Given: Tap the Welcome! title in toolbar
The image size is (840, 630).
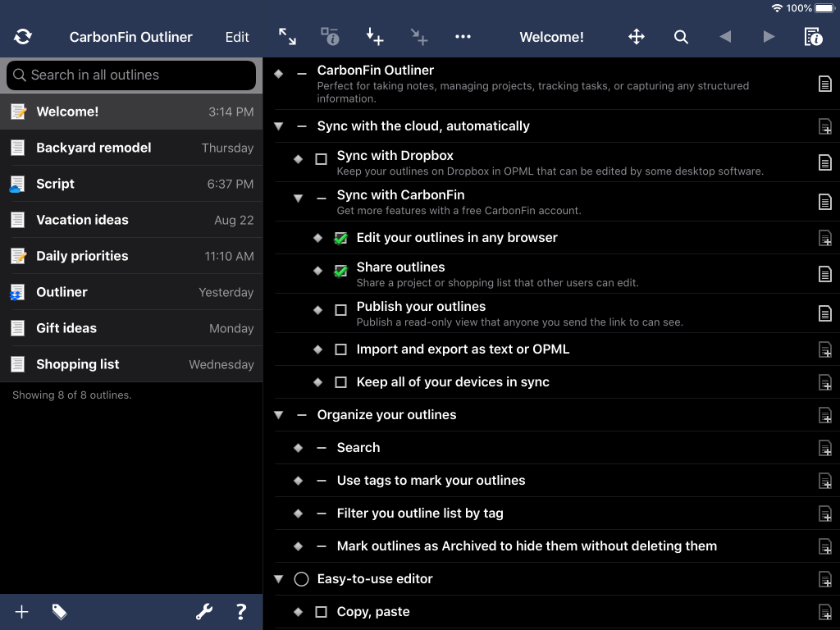Looking at the screenshot, I should 551,37.
